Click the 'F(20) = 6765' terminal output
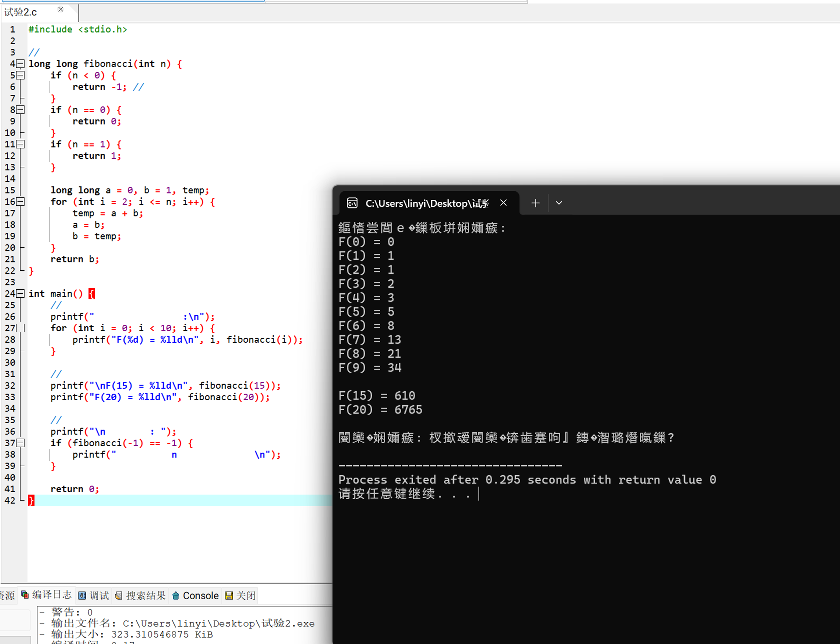The image size is (840, 644). pyautogui.click(x=380, y=410)
